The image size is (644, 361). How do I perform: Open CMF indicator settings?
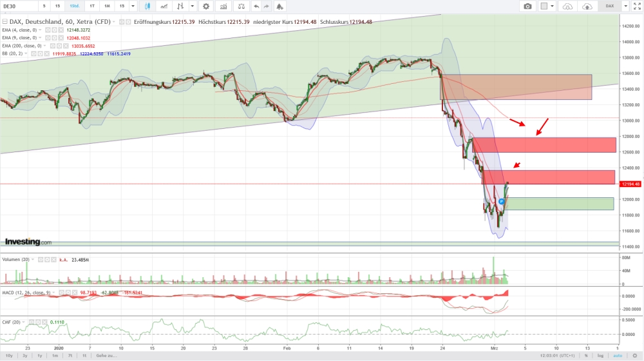[x=38, y=322]
